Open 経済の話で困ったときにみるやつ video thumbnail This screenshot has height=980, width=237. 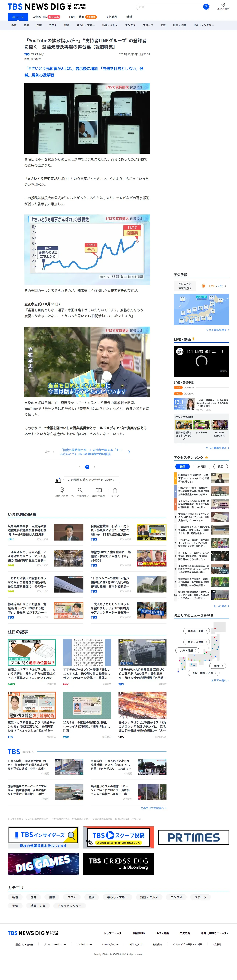[x=183, y=425]
